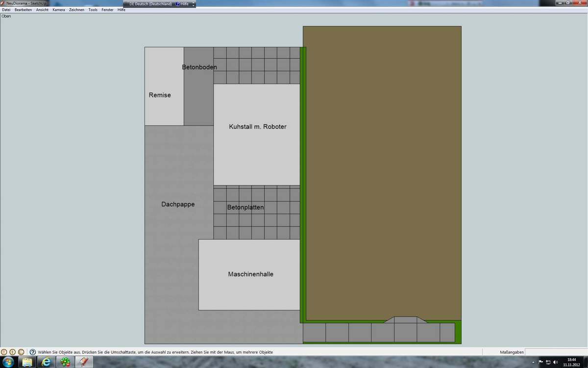The height and width of the screenshot is (368, 588).
Task: Open the Kamera menu
Action: [58, 10]
